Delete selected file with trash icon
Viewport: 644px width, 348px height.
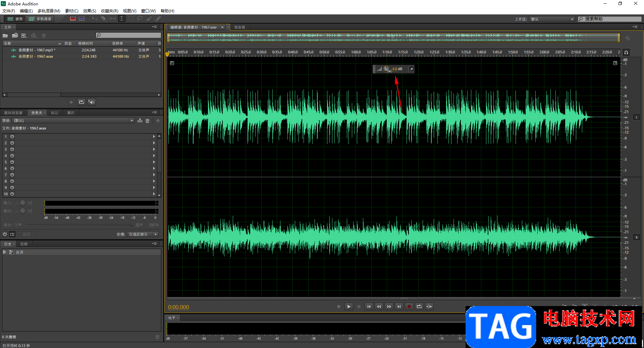coord(44,36)
